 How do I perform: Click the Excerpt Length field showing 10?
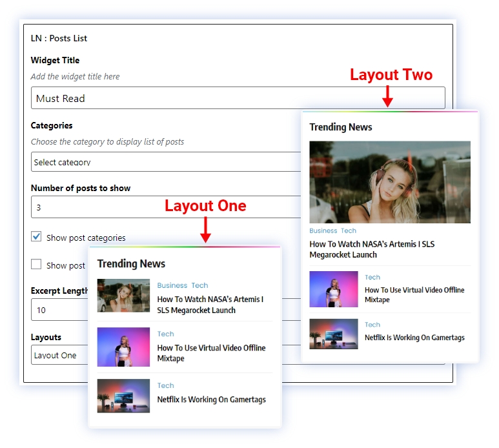tap(59, 310)
